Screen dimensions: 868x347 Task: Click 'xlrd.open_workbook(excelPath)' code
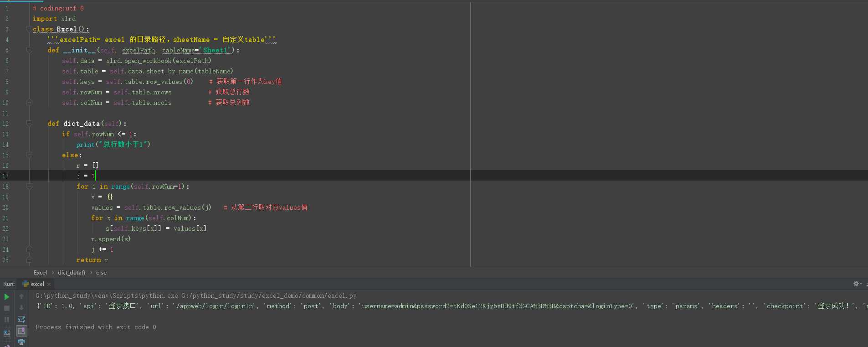pos(159,61)
